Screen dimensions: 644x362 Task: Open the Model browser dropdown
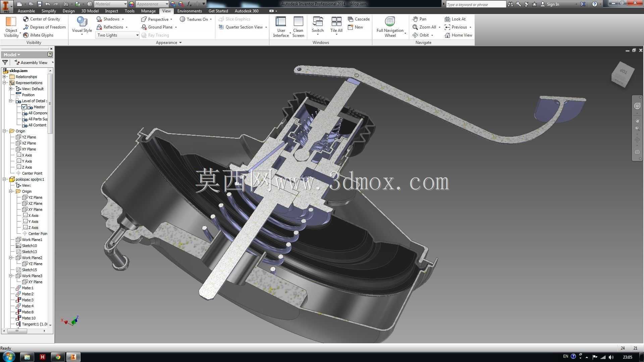pos(12,55)
